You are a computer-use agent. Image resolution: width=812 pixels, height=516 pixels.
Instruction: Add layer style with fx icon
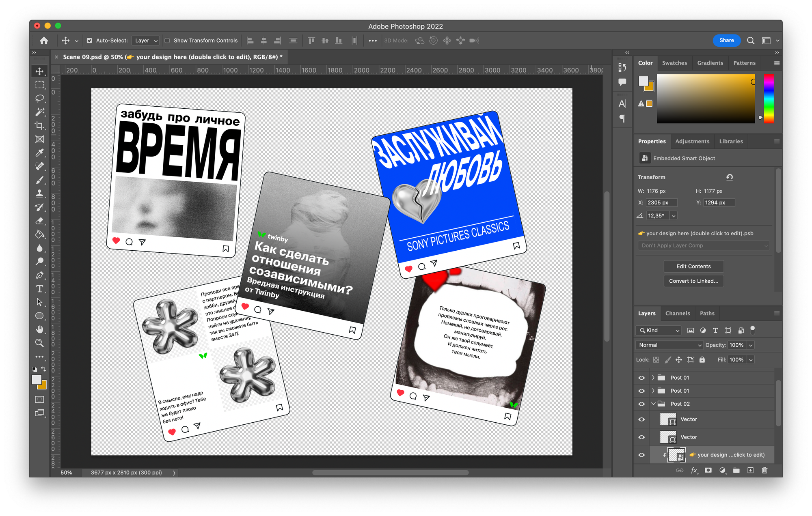coord(694,471)
